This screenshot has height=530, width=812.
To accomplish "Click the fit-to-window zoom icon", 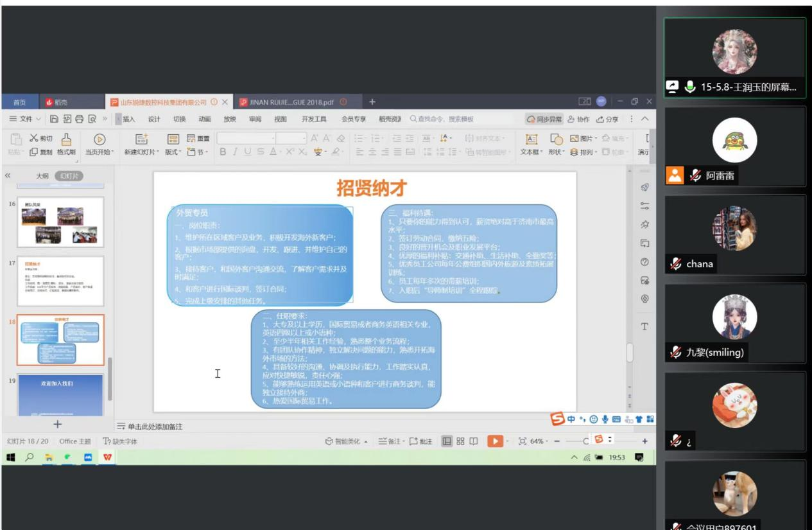I will 522,441.
